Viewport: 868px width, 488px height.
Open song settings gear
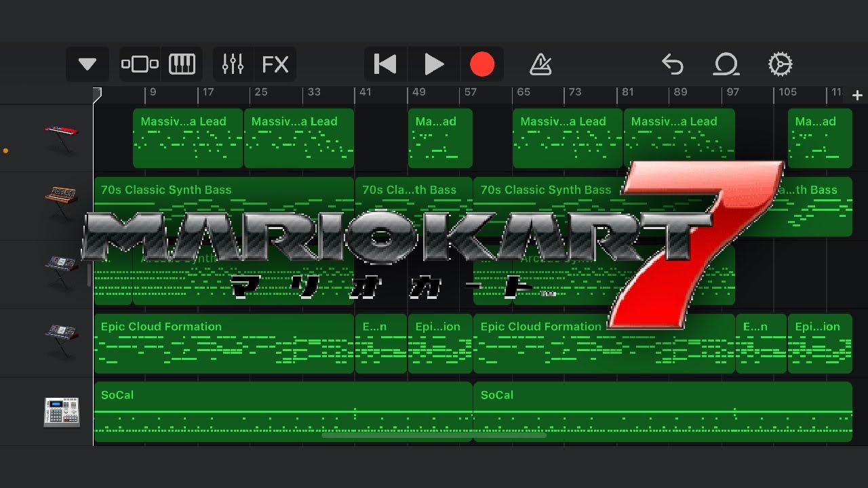coord(780,64)
